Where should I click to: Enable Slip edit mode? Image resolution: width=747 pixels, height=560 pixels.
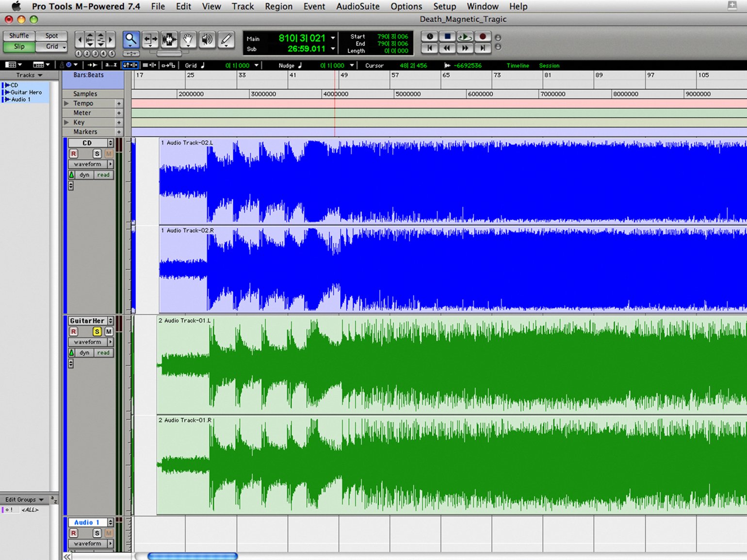[x=19, y=47]
